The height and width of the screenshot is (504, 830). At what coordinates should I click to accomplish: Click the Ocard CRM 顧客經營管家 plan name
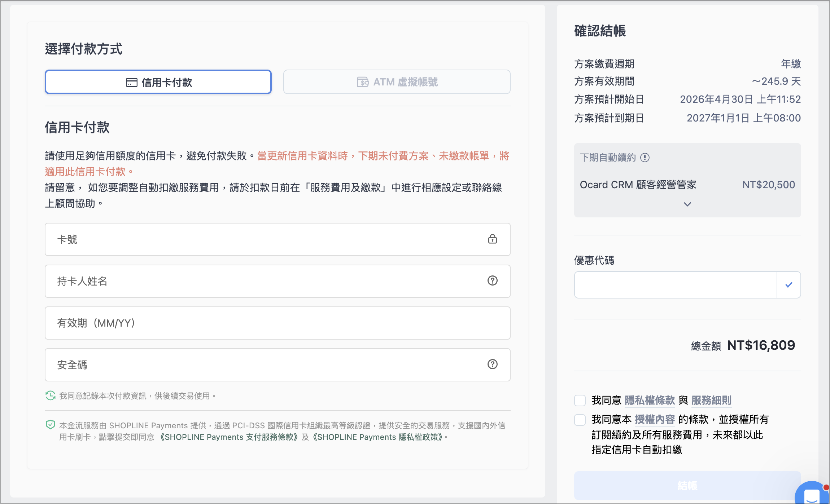(638, 185)
